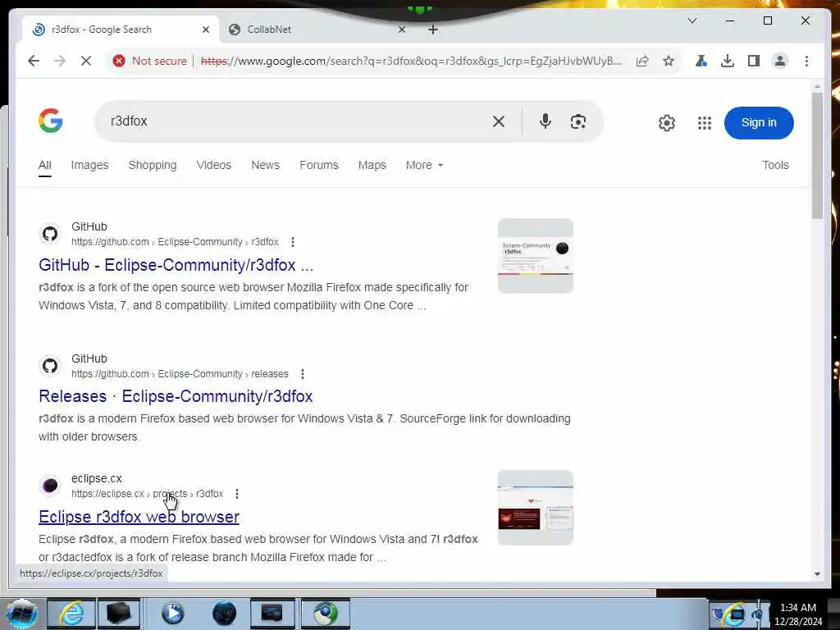Viewport: 840px width, 630px height.
Task: Expand the More search filters dropdown
Action: point(424,165)
